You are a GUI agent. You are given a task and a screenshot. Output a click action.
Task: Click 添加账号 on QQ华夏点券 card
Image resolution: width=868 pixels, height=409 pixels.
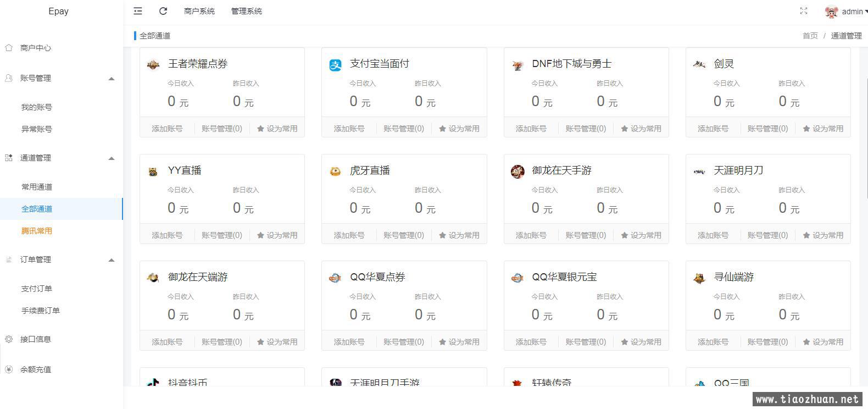tap(349, 342)
